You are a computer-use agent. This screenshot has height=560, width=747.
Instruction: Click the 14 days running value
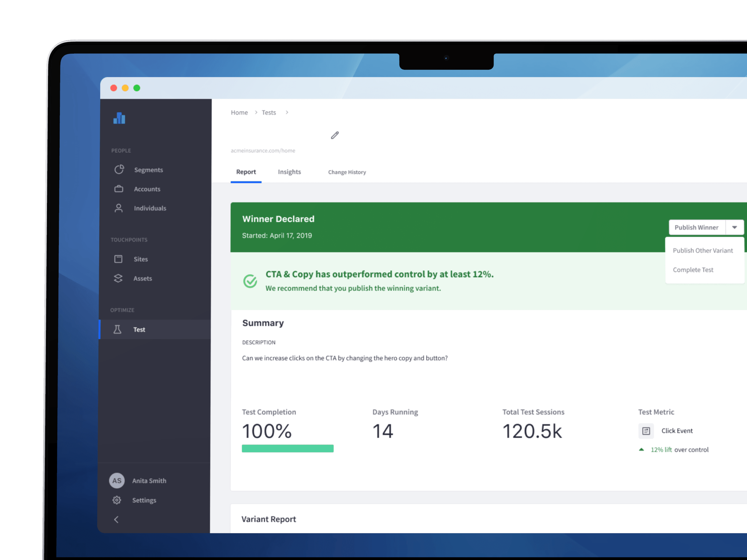[x=383, y=431]
